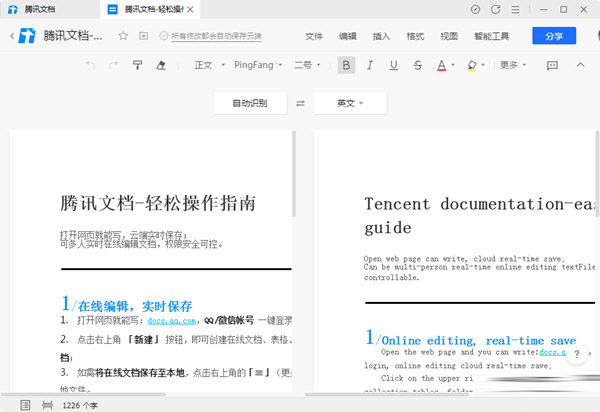Image resolution: width=600 pixels, height=412 pixels.
Task: Click the move-to-folder icon
Action: pos(143,36)
